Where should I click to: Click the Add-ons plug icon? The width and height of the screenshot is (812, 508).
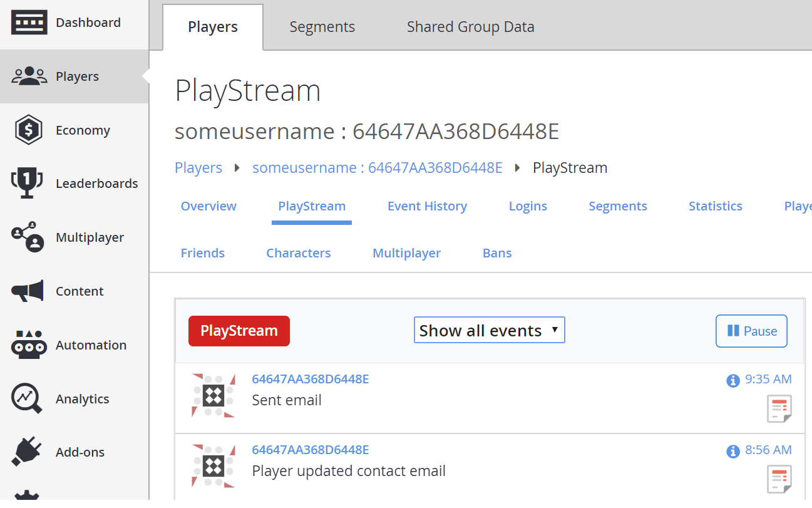[29, 452]
